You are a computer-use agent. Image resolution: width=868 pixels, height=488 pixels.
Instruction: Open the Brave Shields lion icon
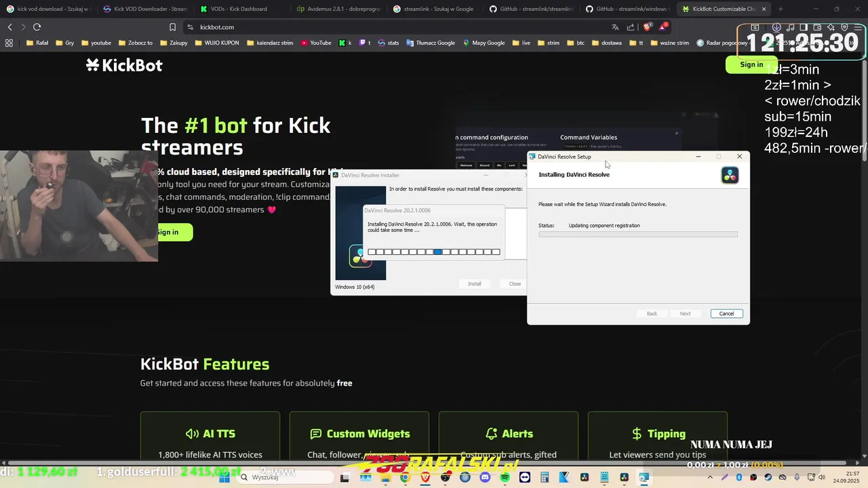[647, 27]
